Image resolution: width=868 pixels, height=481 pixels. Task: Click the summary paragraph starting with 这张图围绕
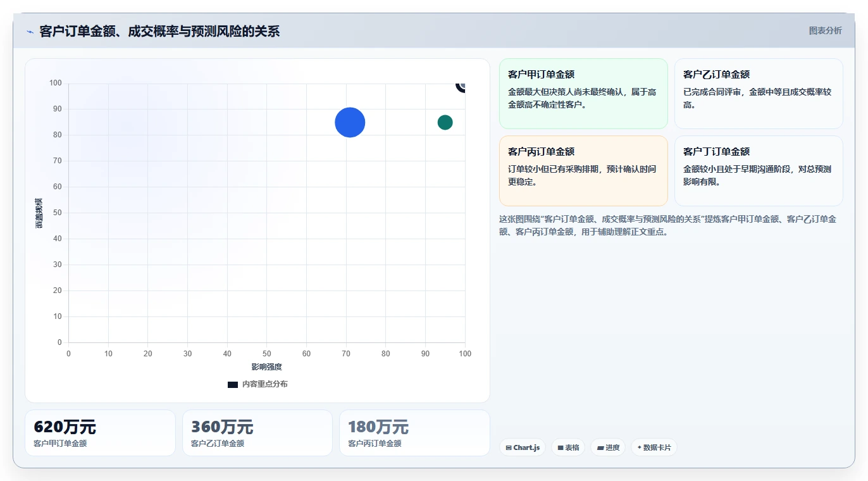668,225
